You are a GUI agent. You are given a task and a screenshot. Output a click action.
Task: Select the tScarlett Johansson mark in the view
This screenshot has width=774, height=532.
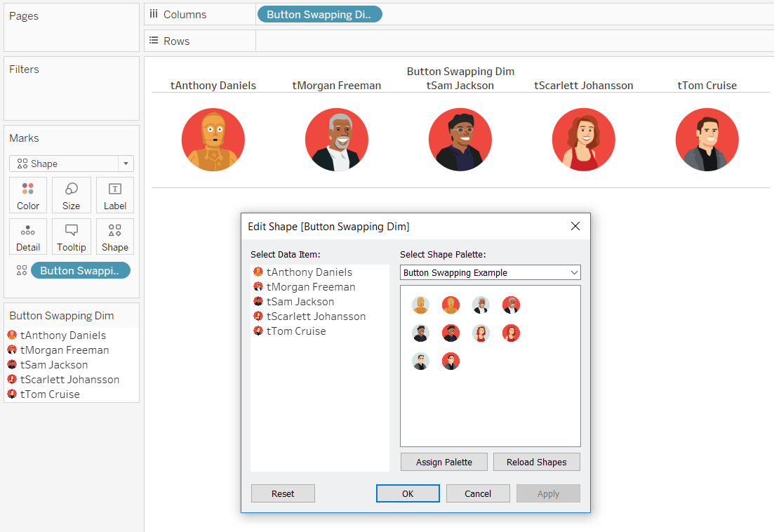(583, 140)
